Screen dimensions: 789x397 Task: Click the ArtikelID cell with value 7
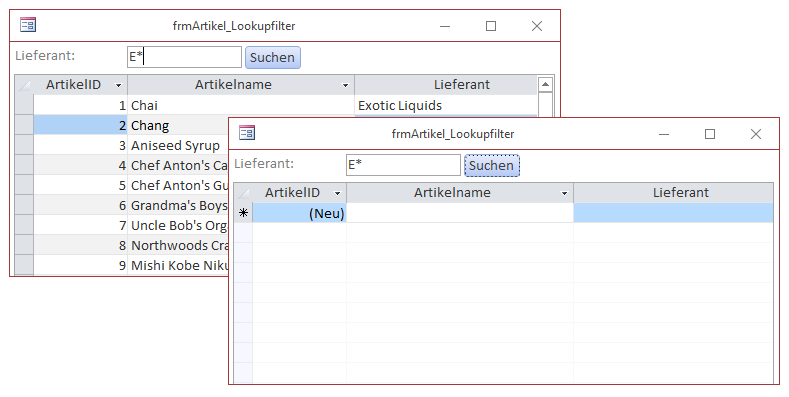pos(81,225)
